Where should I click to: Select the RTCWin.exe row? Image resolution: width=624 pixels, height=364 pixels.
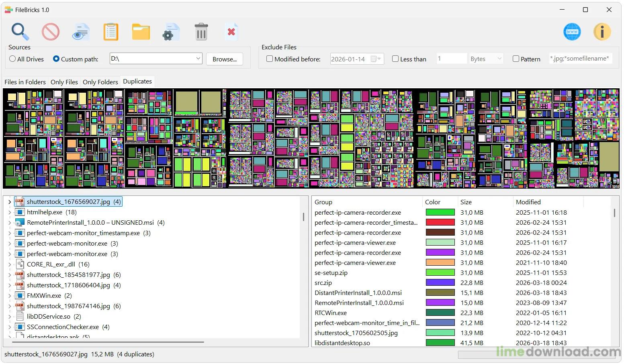click(x=462, y=313)
